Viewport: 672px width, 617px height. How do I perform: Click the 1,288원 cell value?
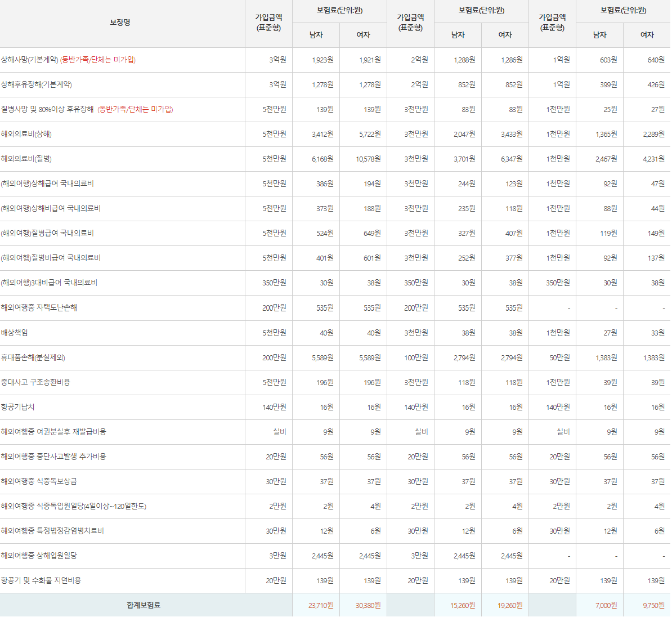pyautogui.click(x=464, y=60)
